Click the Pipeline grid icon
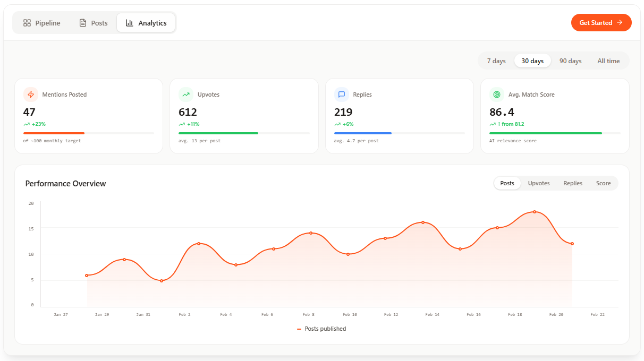The height and width of the screenshot is (361, 644). click(x=27, y=23)
